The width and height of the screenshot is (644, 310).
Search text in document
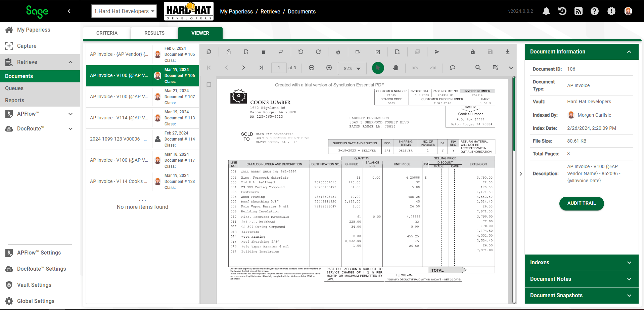(x=478, y=68)
